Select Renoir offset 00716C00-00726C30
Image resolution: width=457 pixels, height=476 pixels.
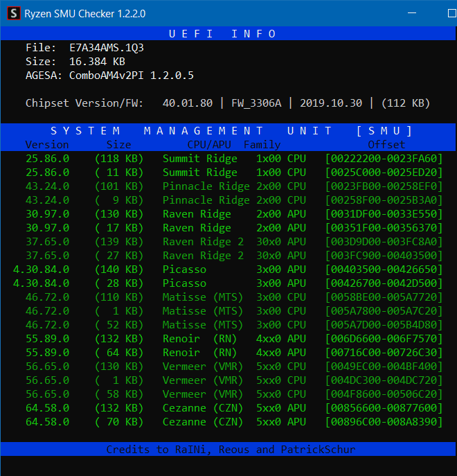[384, 353]
